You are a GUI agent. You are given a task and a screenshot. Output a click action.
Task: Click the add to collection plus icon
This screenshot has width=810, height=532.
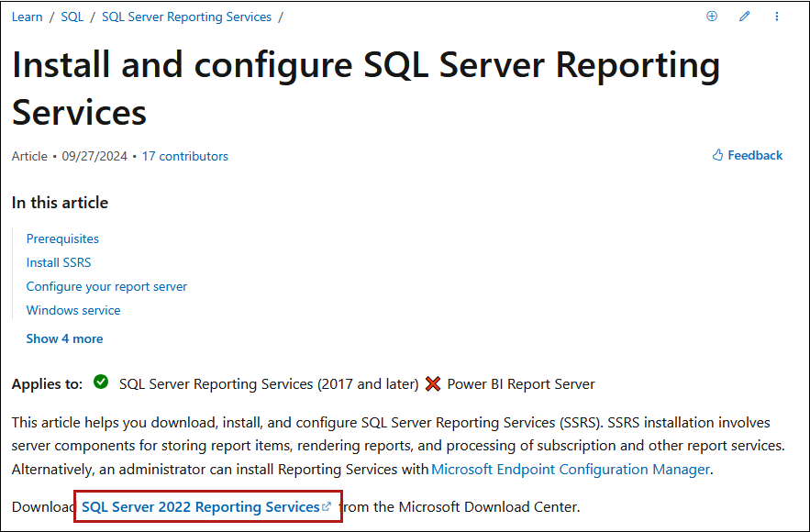click(712, 17)
